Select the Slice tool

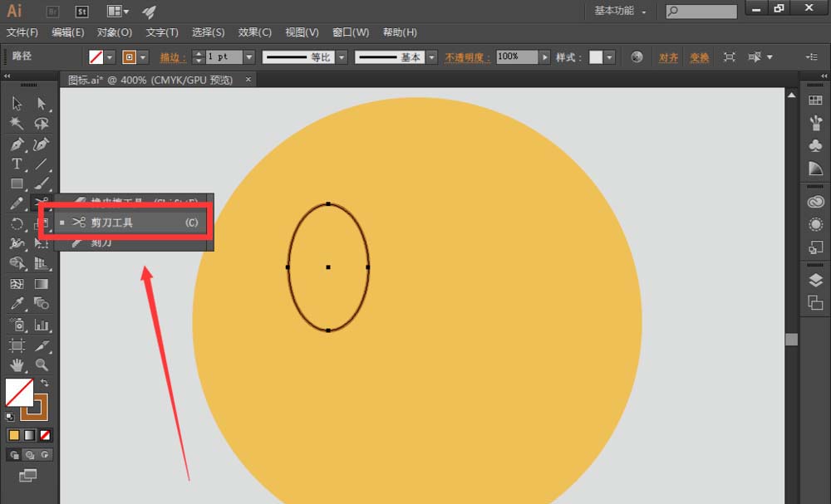(42, 345)
